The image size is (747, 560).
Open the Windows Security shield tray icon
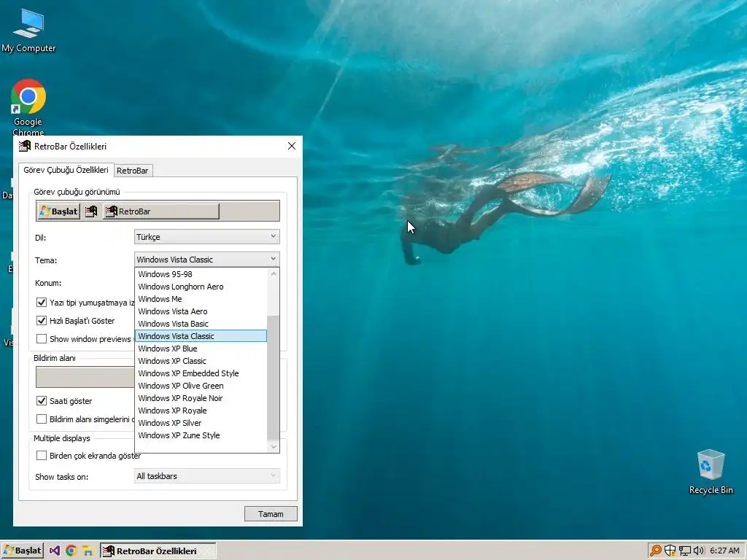click(670, 551)
